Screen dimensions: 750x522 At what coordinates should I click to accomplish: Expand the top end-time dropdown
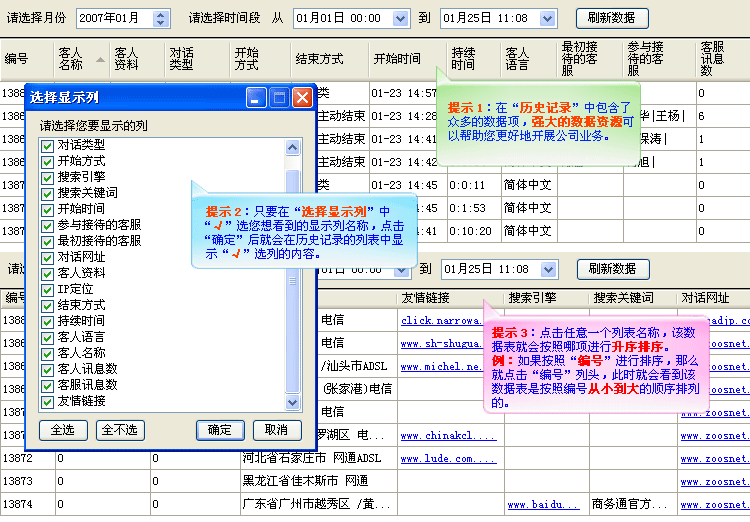point(547,18)
